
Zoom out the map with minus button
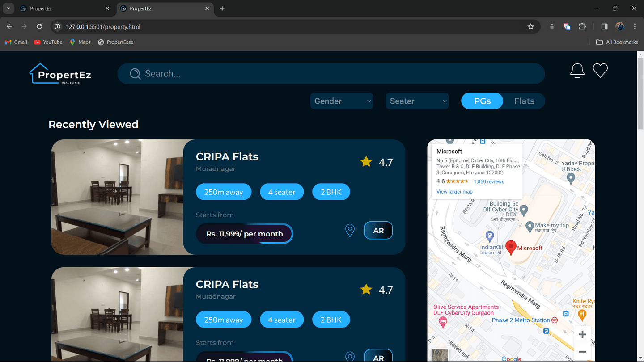click(x=582, y=352)
